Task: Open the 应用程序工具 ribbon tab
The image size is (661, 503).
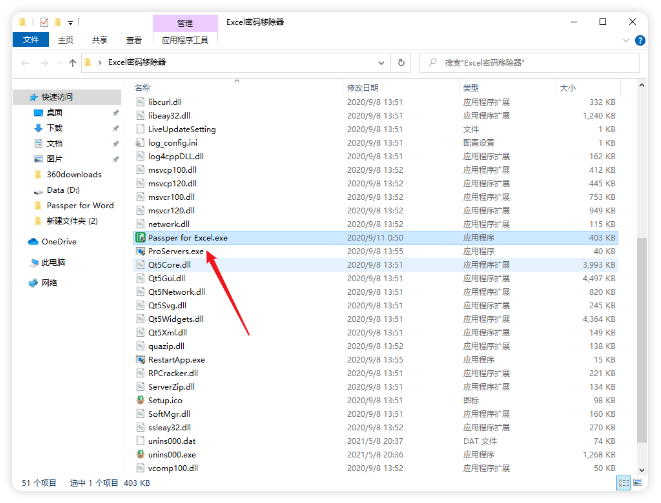Action: (x=184, y=40)
